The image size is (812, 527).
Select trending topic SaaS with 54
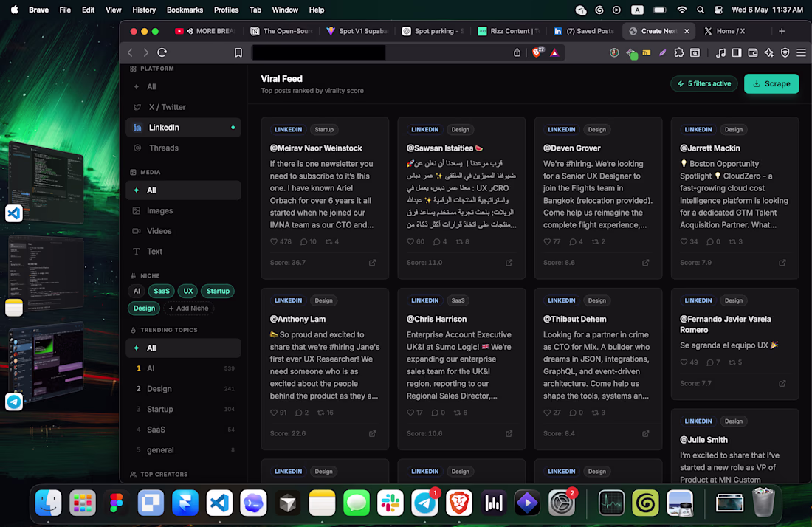(x=183, y=430)
